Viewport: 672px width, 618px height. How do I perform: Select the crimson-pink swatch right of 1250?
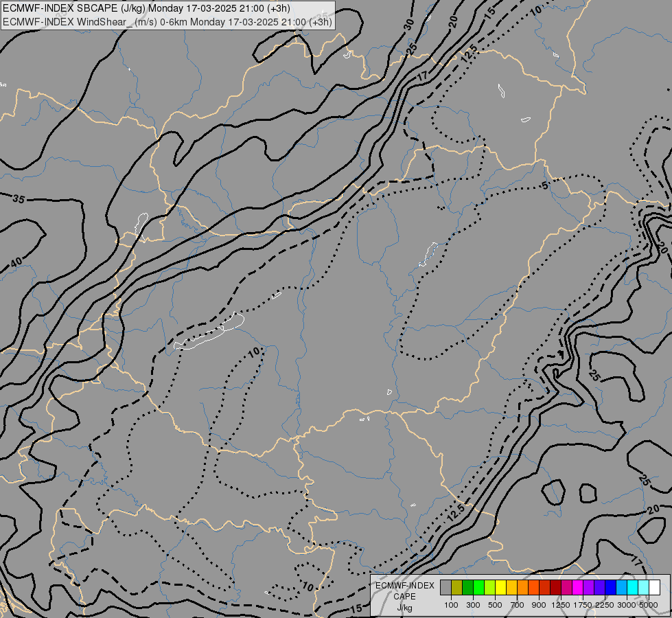(566, 587)
